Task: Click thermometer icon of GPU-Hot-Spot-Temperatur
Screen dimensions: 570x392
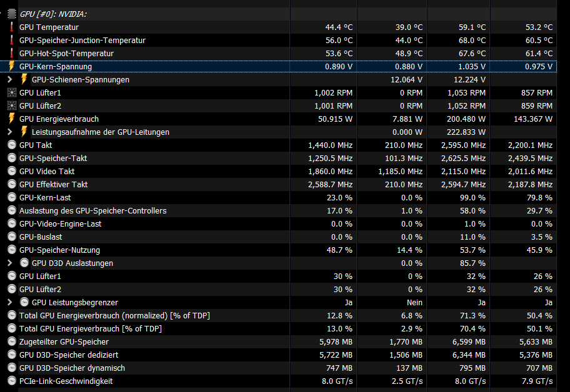Action: [x=12, y=53]
